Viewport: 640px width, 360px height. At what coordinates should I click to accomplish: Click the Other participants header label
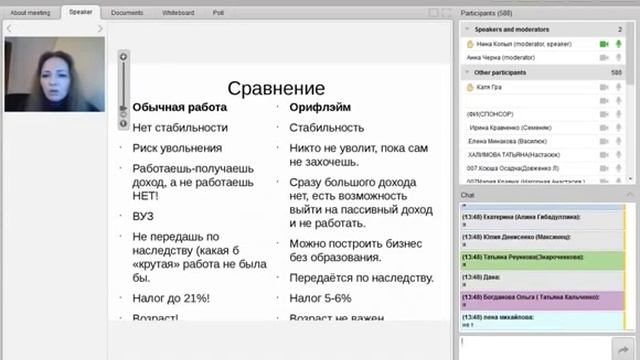(x=500, y=73)
